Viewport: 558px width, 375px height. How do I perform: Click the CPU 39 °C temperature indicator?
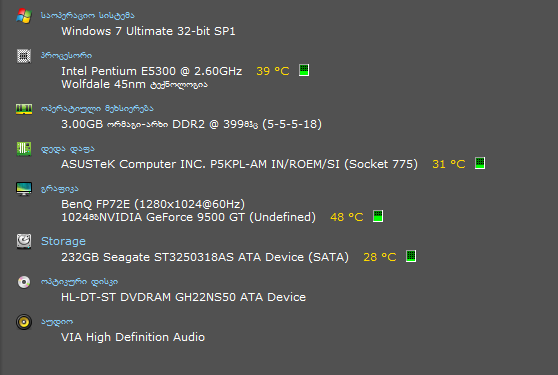click(273, 71)
